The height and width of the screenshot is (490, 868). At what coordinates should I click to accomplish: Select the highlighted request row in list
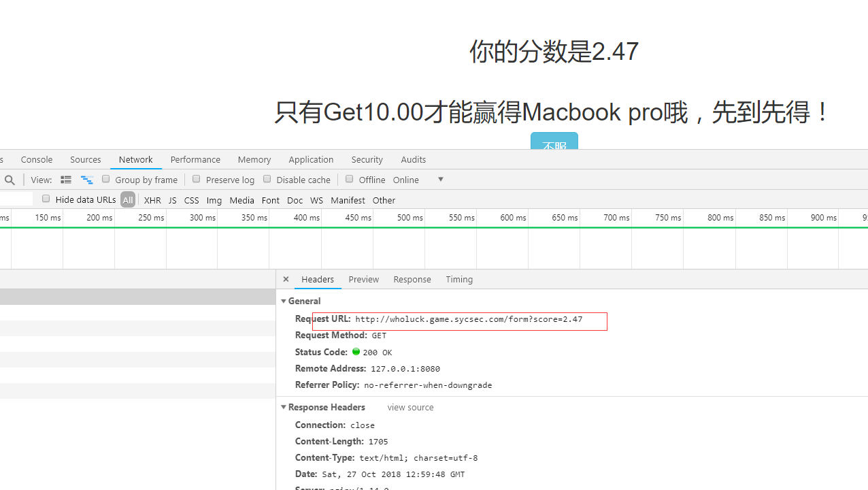tap(137, 297)
